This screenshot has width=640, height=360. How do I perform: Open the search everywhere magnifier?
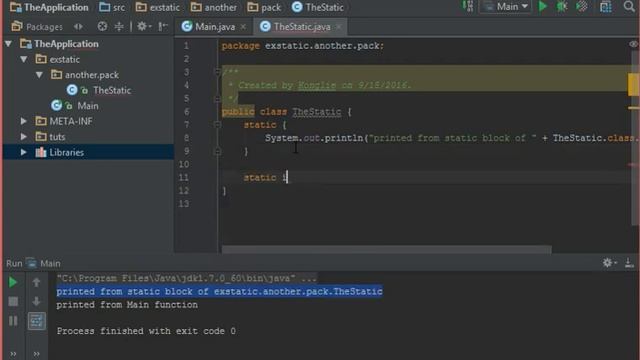coord(629,7)
